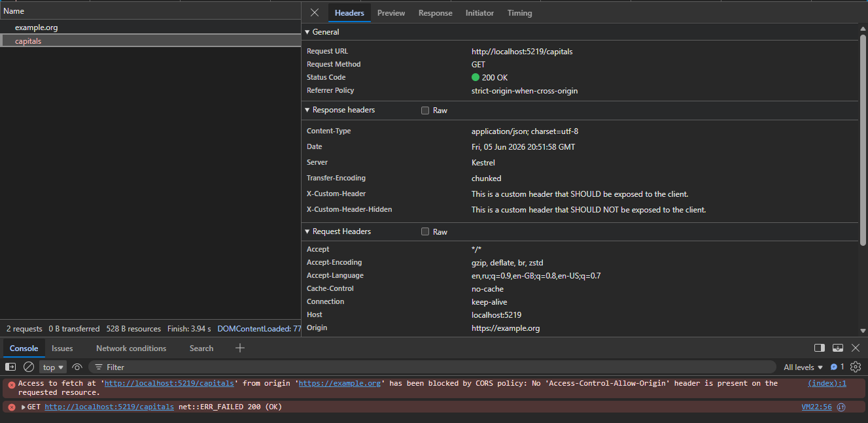The image size is (868, 423).
Task: Click the Content-Type value application/json
Action: 525,131
